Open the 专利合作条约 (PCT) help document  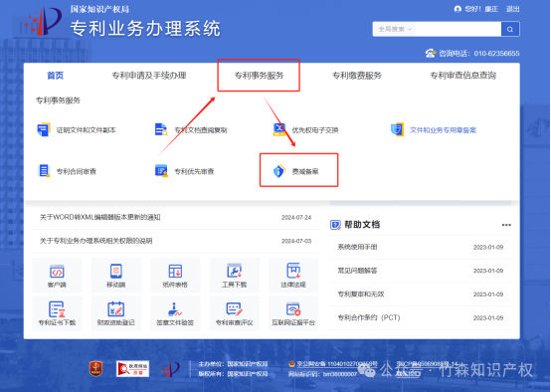[369, 317]
